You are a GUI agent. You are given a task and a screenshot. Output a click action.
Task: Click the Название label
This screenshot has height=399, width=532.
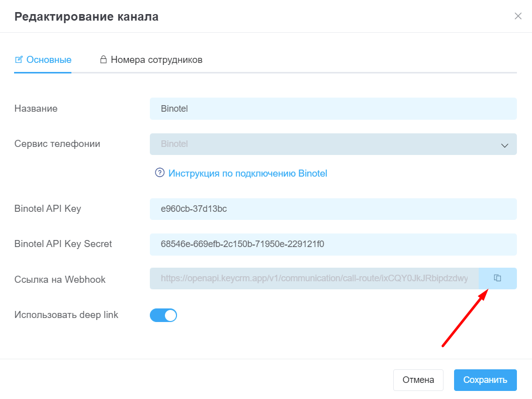point(36,109)
